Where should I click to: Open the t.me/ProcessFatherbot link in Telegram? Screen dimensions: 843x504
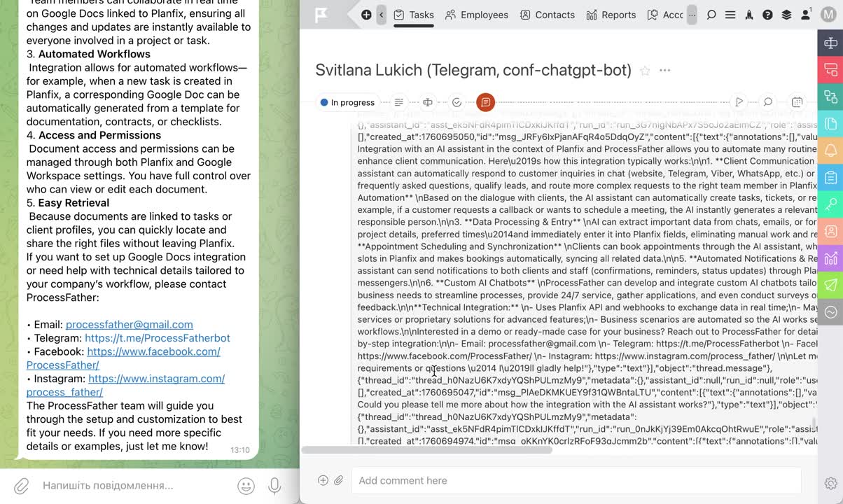pyautogui.click(x=158, y=337)
